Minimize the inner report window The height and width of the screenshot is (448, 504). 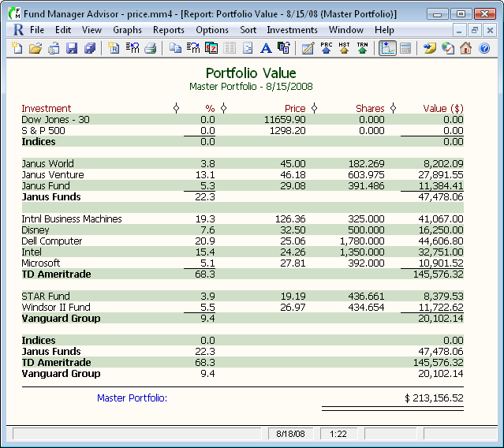click(459, 30)
